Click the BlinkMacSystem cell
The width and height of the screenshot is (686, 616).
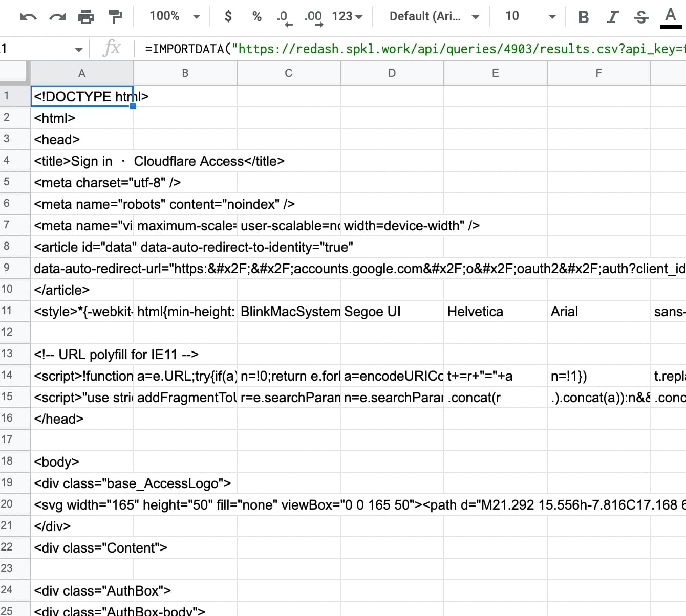[289, 312]
